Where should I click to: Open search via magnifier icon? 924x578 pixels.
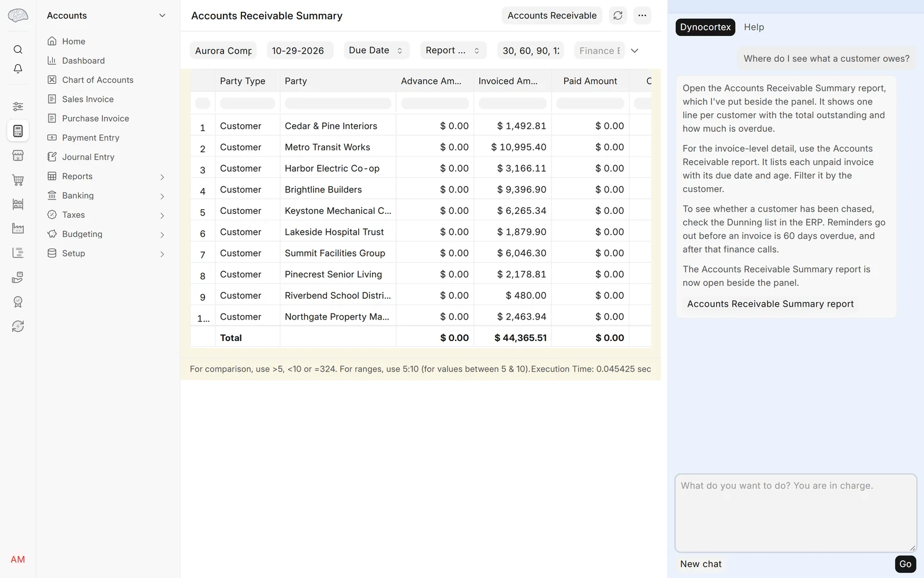point(18,50)
